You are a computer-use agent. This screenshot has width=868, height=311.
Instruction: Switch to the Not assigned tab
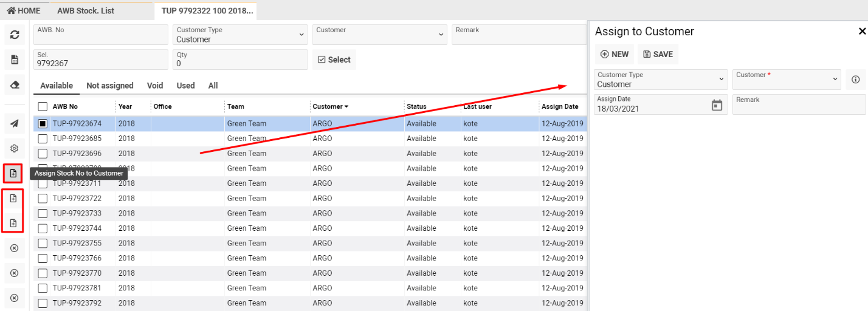click(x=109, y=86)
